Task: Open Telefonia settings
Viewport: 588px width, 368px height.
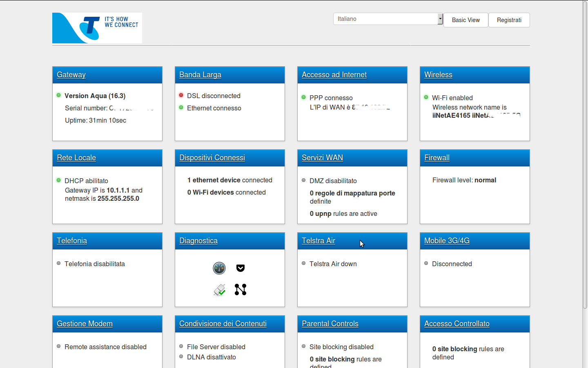Action: [x=72, y=241]
